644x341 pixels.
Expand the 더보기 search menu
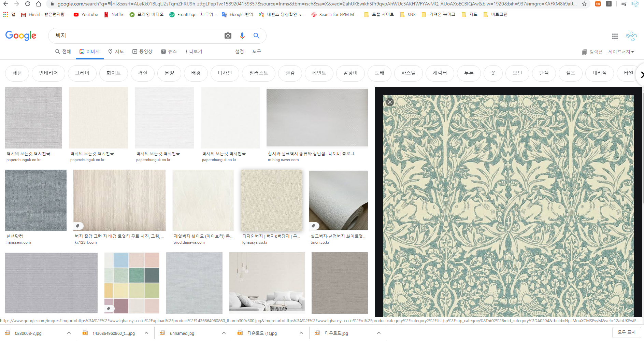[194, 52]
